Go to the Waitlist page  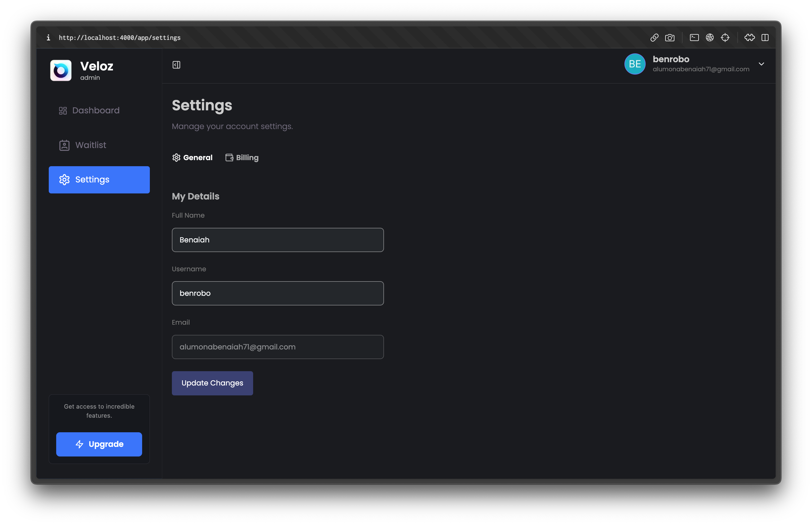click(83, 145)
